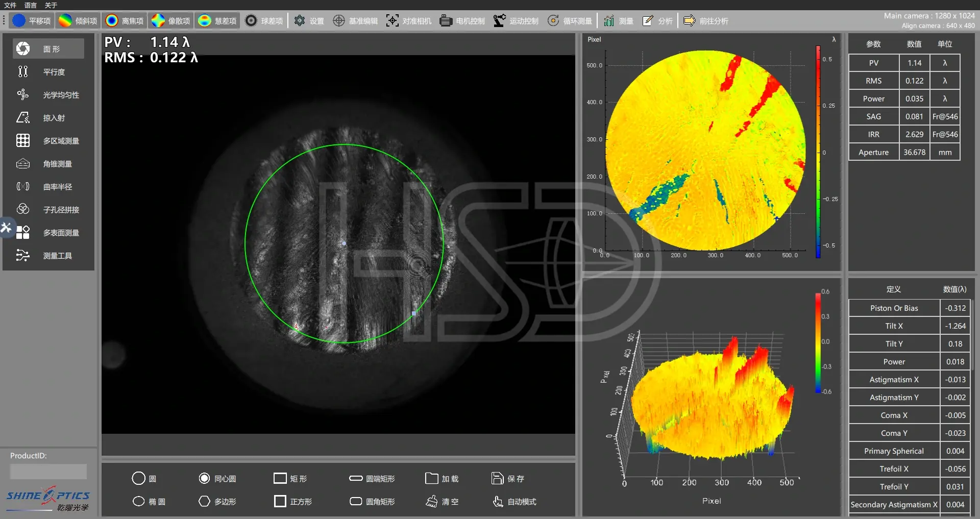
Task: Select 多表面测量 multi-surface measurement
Action: click(x=48, y=232)
